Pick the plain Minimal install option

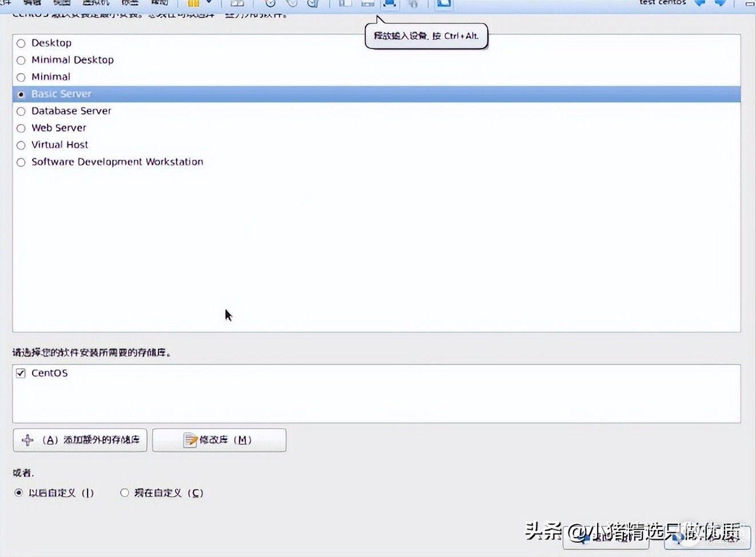21,77
